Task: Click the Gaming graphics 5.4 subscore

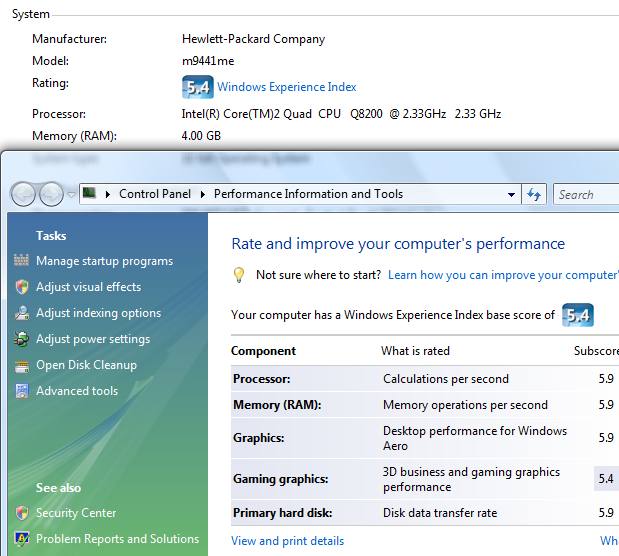Action: 606,479
